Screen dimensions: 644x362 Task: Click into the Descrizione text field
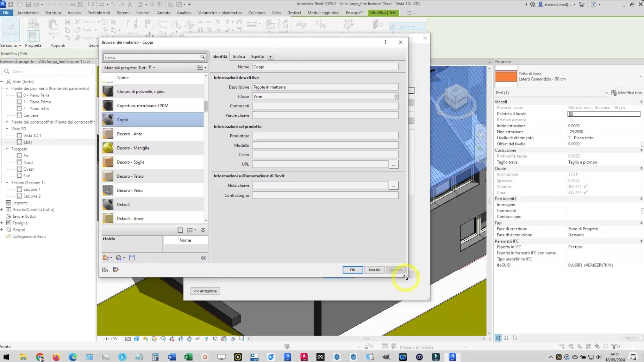click(x=325, y=87)
